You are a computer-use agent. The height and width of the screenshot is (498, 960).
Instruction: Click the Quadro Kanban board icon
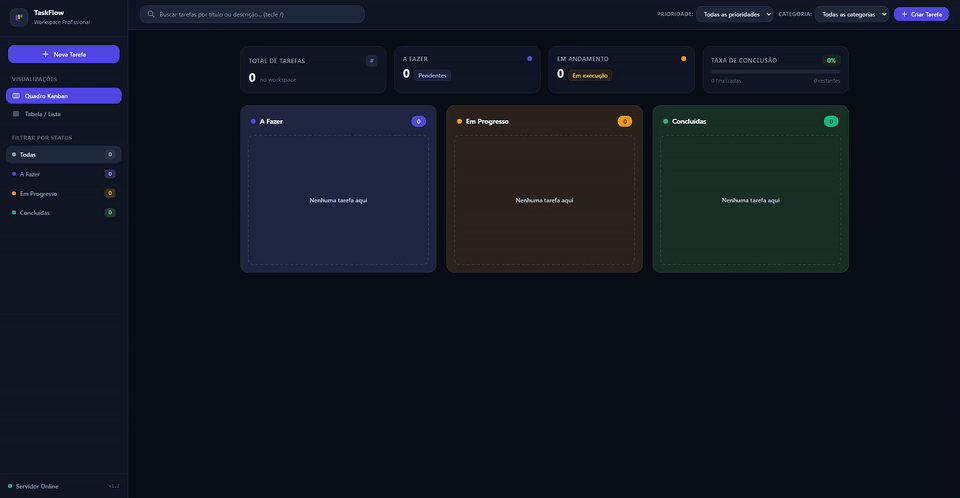16,96
